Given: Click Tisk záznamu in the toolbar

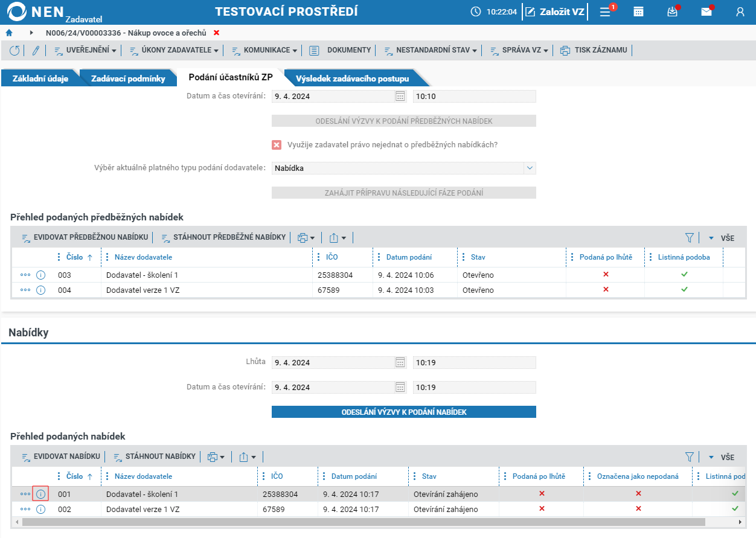Looking at the screenshot, I should click(594, 51).
